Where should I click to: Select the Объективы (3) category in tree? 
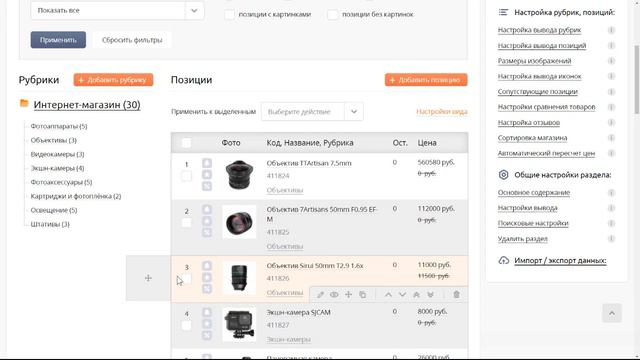click(53, 140)
